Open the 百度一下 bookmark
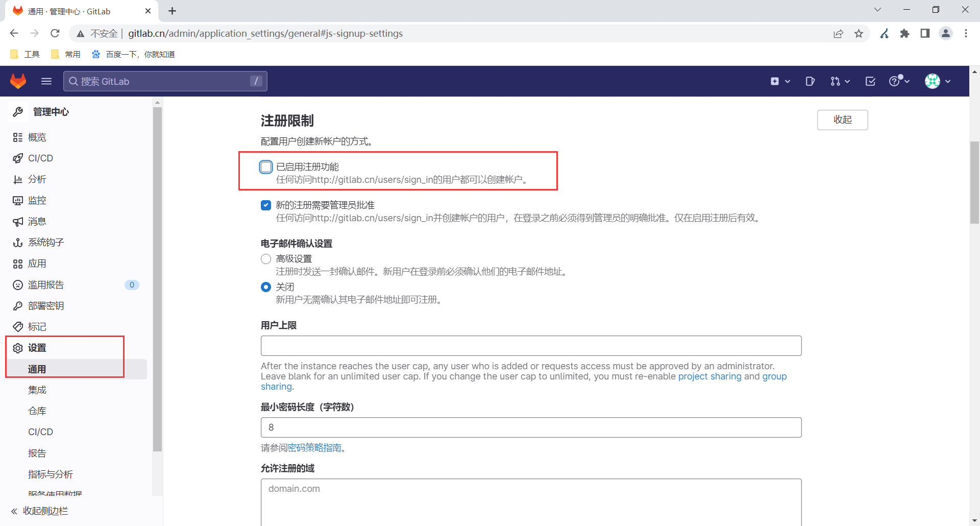Screen dimensions: 980x526 [x=133, y=54]
